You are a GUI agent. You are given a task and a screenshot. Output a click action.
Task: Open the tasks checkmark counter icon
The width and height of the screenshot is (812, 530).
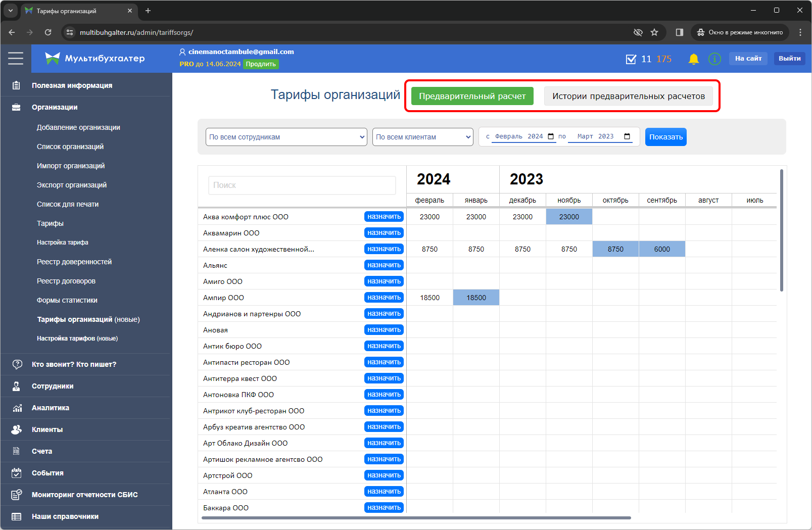[631, 59]
